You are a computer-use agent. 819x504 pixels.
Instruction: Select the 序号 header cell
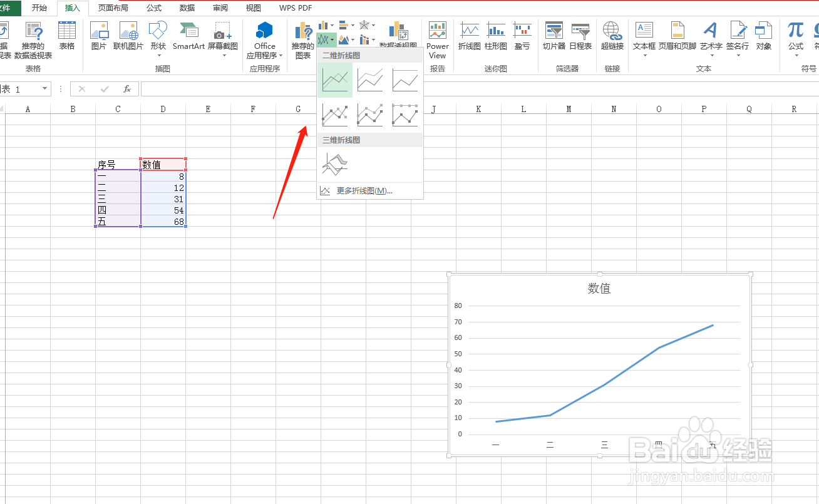click(x=118, y=165)
